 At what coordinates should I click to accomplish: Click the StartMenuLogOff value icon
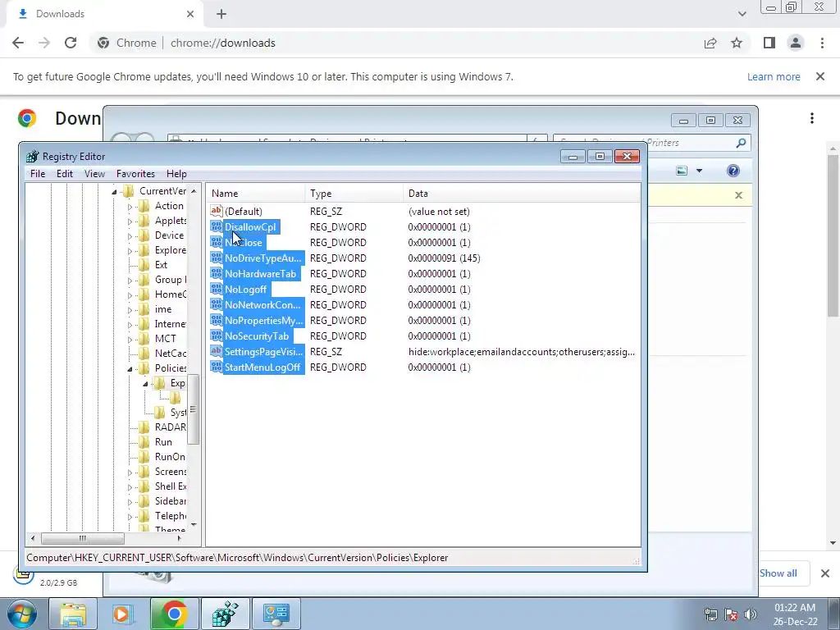pyautogui.click(x=217, y=367)
